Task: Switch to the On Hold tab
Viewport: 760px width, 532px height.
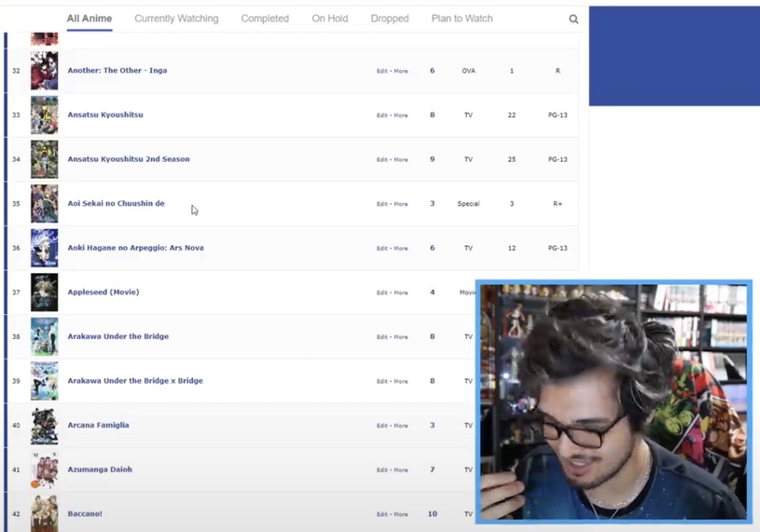Action: click(x=330, y=19)
